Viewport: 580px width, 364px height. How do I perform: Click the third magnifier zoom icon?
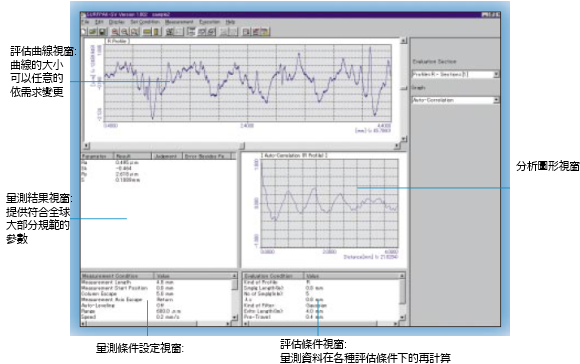coord(135,32)
